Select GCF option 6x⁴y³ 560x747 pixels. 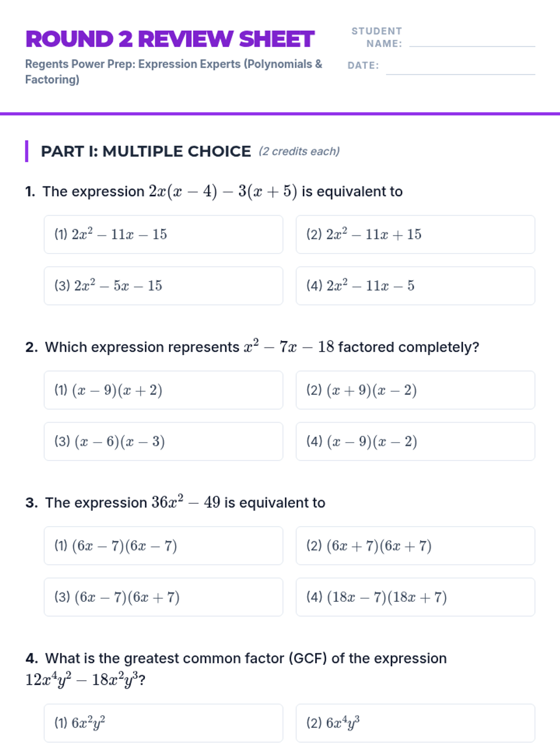coord(415,723)
